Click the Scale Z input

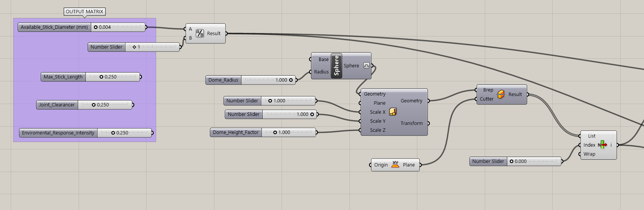377,130
